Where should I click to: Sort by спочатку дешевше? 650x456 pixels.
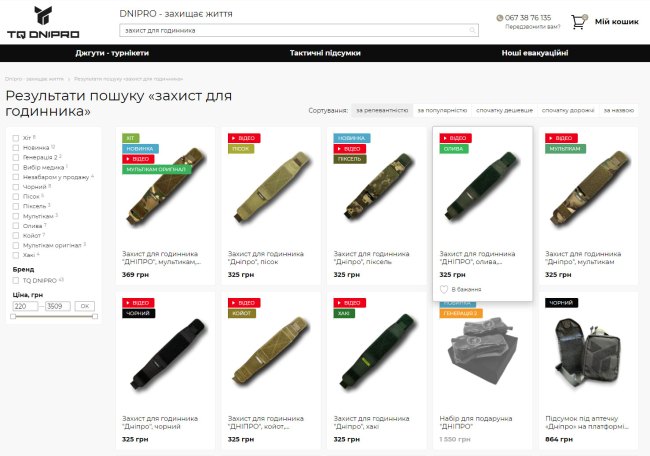[x=504, y=110]
